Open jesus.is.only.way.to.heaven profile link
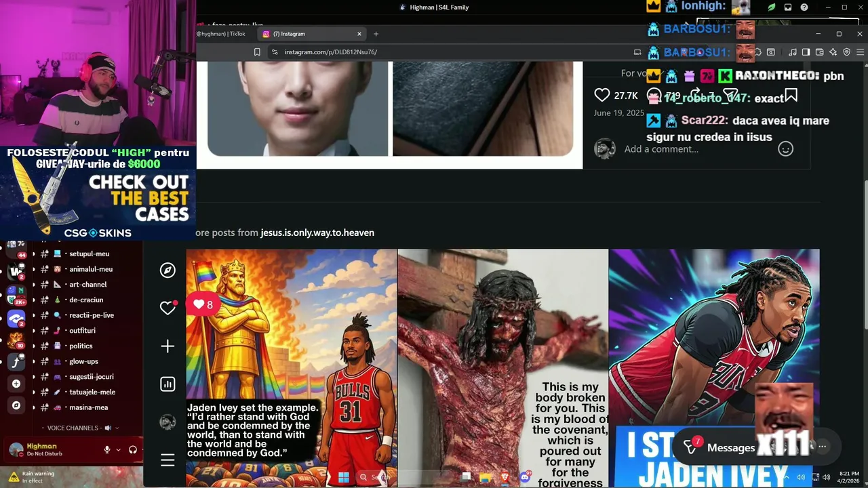The height and width of the screenshot is (488, 868). tap(317, 232)
